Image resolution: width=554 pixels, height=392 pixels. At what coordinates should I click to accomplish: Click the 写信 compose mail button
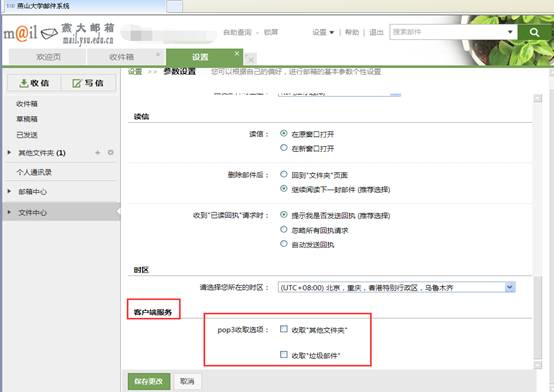click(x=88, y=83)
